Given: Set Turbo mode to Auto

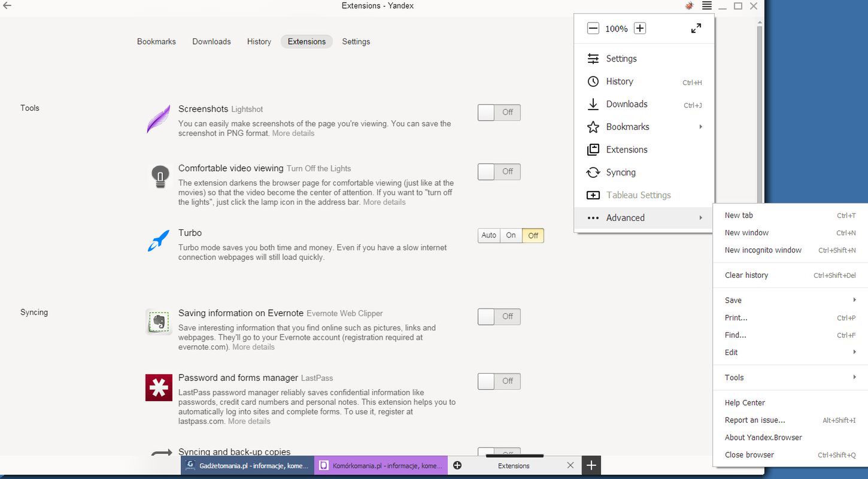Looking at the screenshot, I should click(x=488, y=235).
